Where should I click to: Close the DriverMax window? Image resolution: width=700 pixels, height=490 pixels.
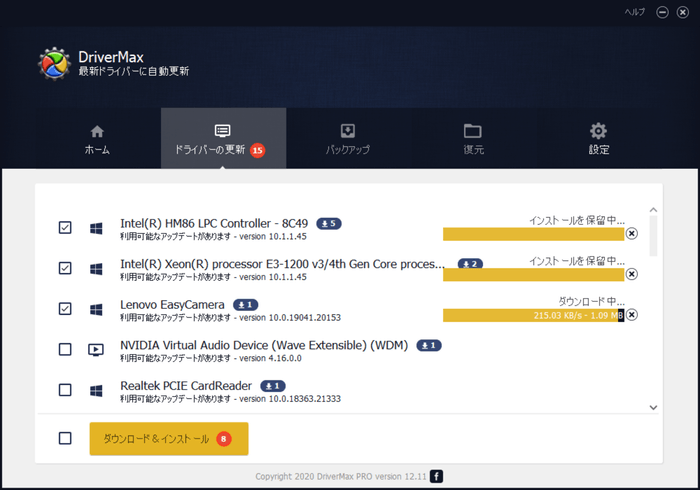[x=683, y=12]
